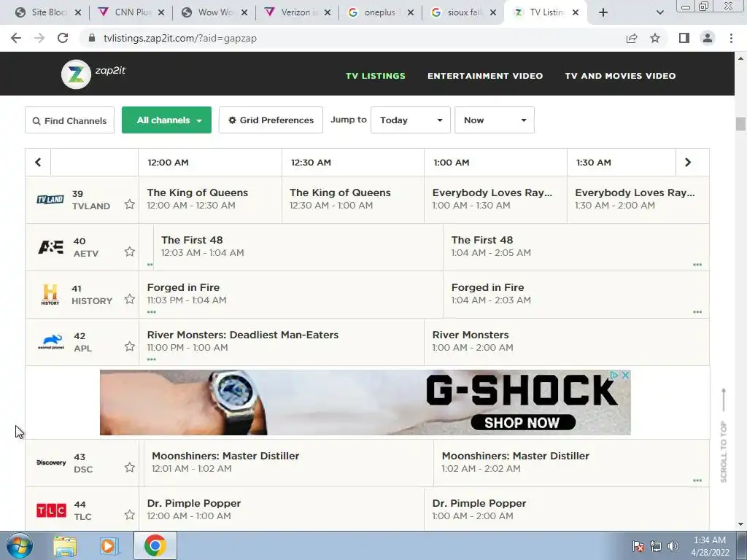Open River Monsters: Deadliest Man-Eaters listing
The height and width of the screenshot is (560, 747).
click(281, 342)
